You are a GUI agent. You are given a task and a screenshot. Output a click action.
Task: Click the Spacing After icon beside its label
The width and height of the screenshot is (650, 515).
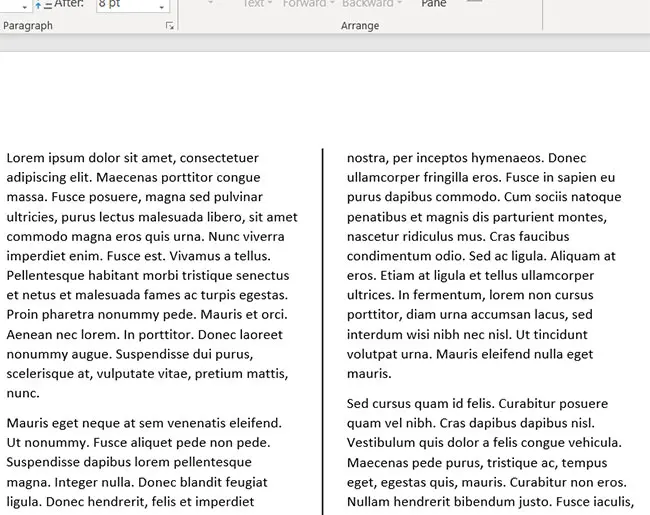pyautogui.click(x=43, y=5)
